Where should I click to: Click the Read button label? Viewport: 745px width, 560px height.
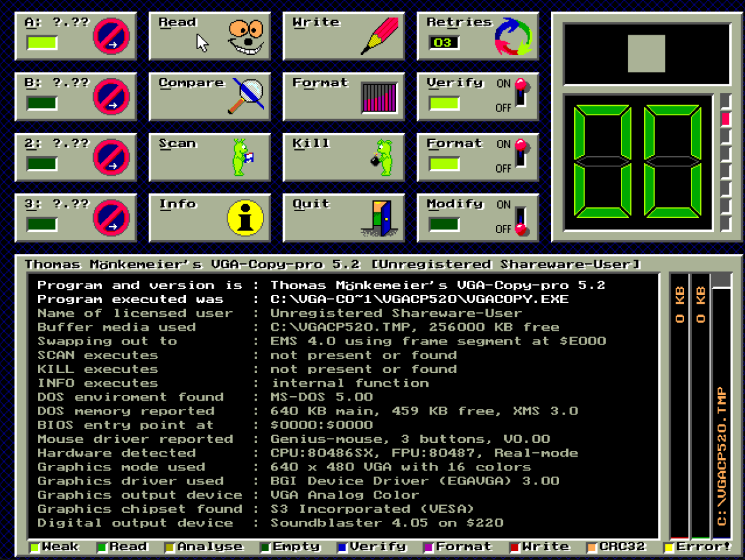pyautogui.click(x=177, y=22)
